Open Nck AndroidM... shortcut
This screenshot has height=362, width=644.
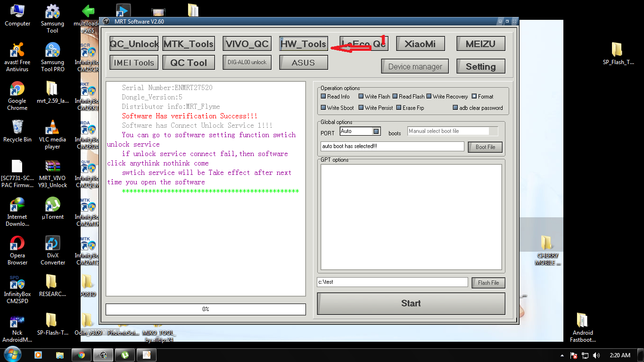point(17,329)
